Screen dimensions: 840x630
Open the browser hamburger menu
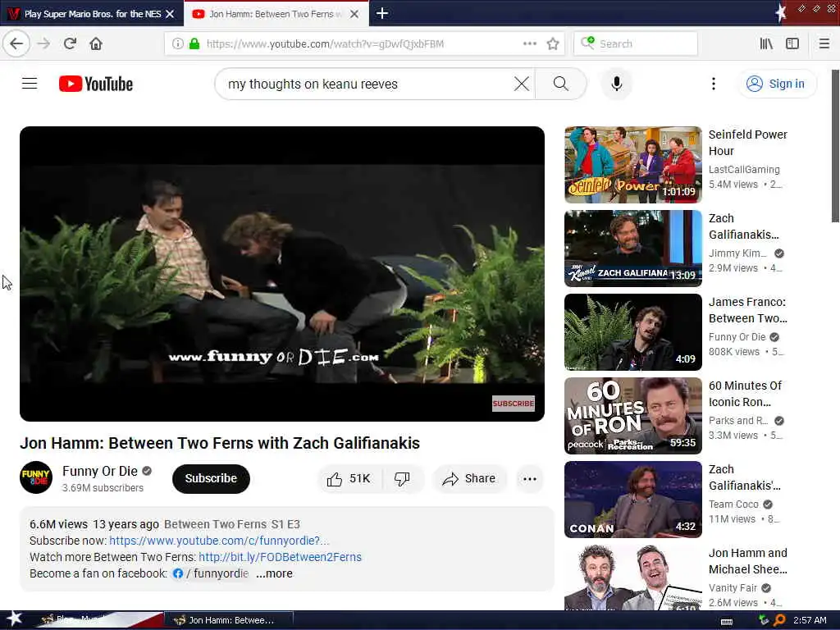[824, 43]
